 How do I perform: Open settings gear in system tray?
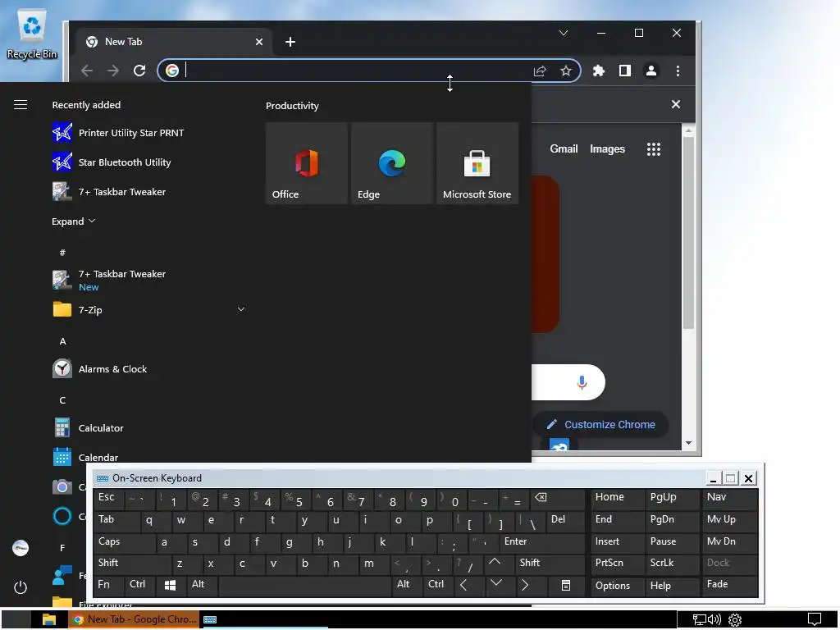[x=734, y=620]
